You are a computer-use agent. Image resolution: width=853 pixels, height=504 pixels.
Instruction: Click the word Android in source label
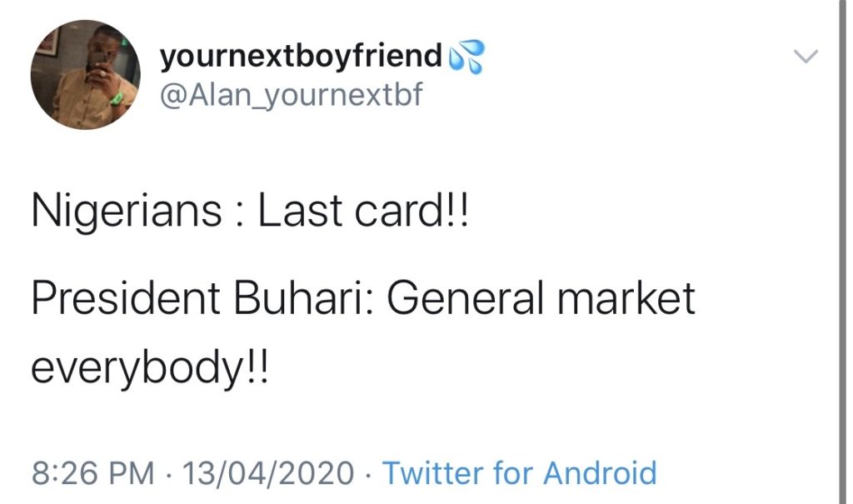point(600,473)
